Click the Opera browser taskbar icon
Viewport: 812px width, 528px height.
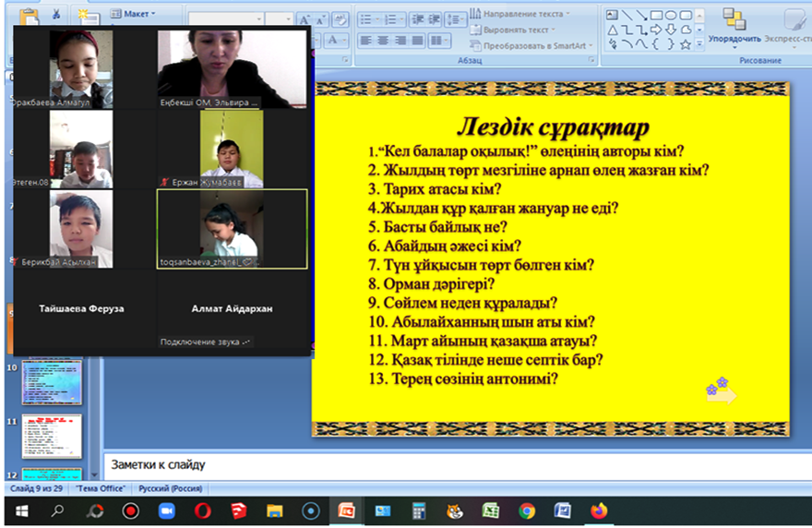203,510
